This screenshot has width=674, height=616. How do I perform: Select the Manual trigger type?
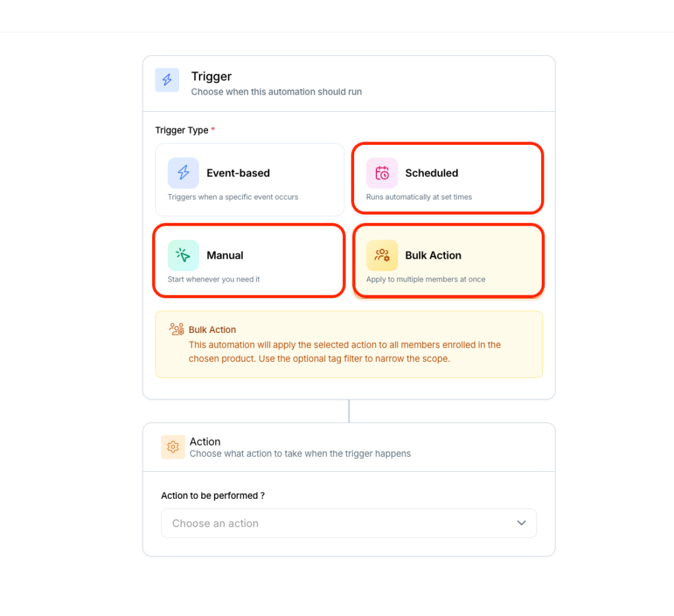(249, 261)
